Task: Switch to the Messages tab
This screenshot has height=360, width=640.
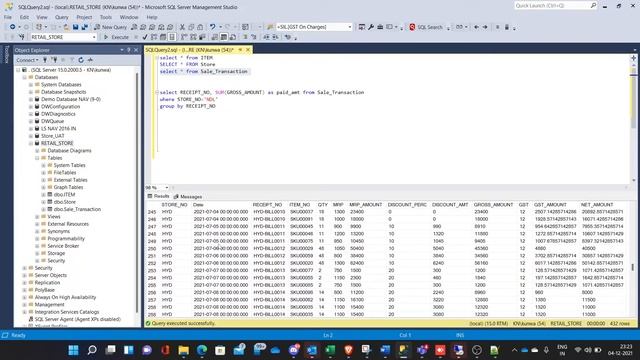Action: [x=188, y=196]
